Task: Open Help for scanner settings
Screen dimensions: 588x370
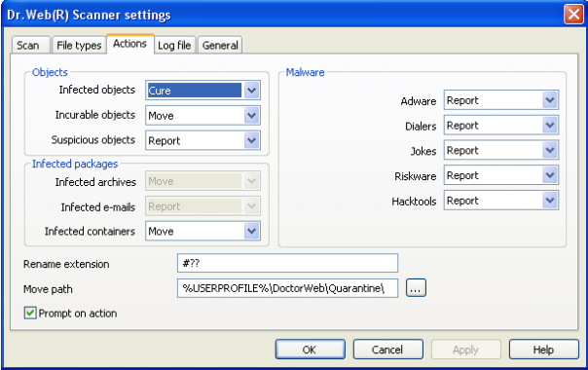Action: point(544,350)
